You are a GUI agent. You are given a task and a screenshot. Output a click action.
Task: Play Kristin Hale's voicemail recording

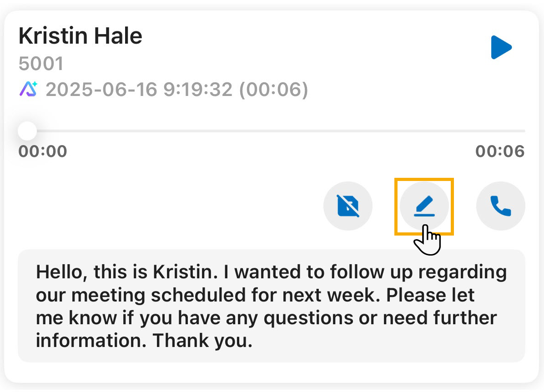click(501, 48)
